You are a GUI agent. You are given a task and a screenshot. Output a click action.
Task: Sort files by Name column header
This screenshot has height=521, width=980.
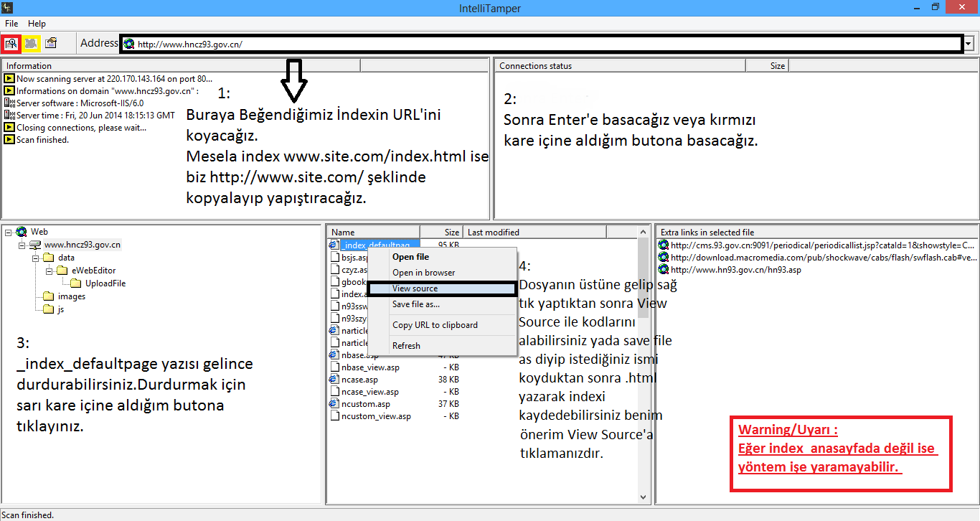point(373,232)
